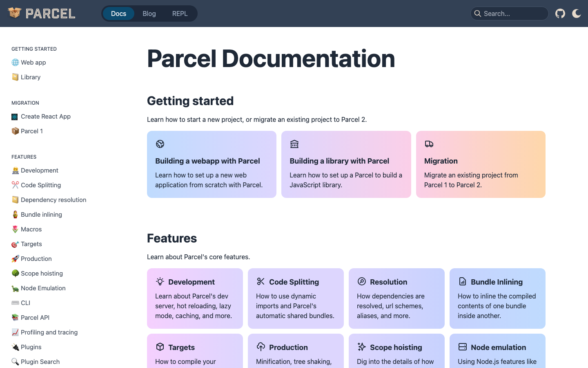Click the Library sidebar icon
The height and width of the screenshot is (368, 588).
[x=15, y=77]
